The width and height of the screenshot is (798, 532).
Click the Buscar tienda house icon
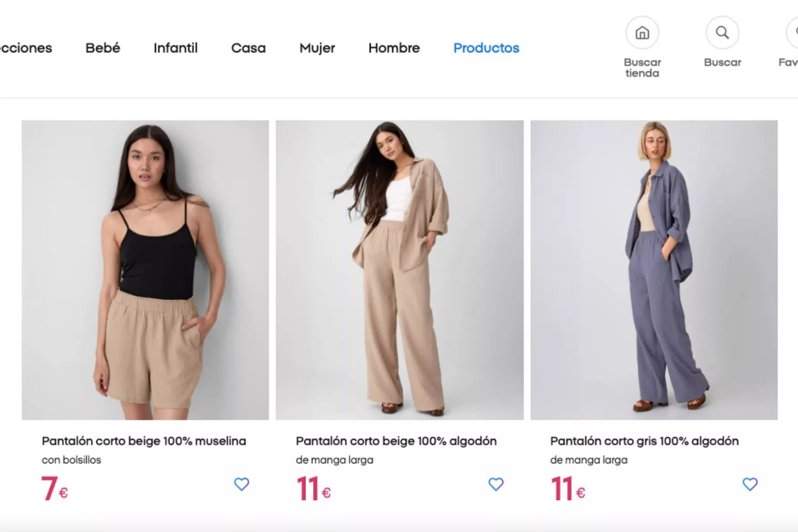642,33
